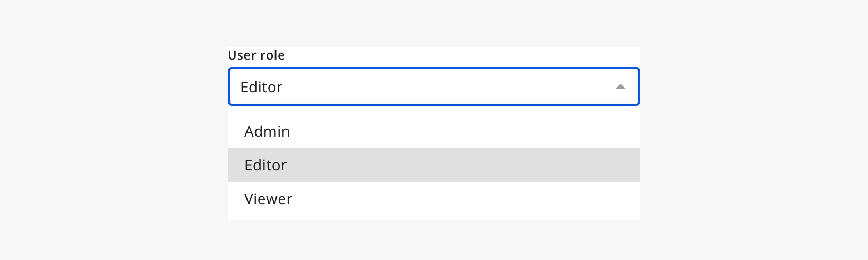Select the Admin option
Screen dimensions: 868x260
click(434, 131)
